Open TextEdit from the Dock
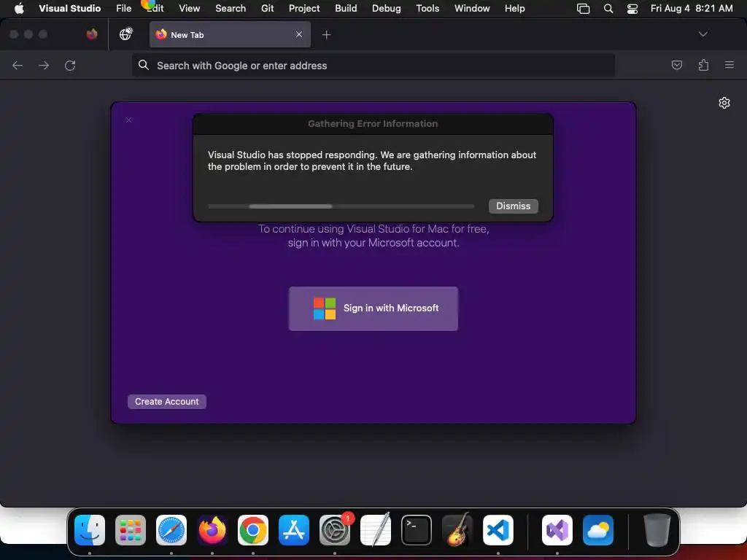 376,529
